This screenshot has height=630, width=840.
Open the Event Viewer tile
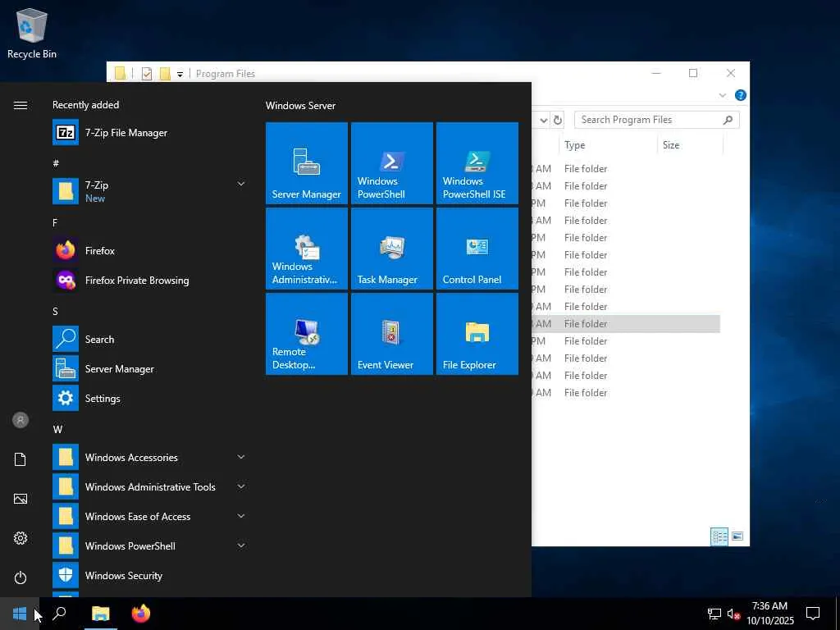[x=391, y=334]
